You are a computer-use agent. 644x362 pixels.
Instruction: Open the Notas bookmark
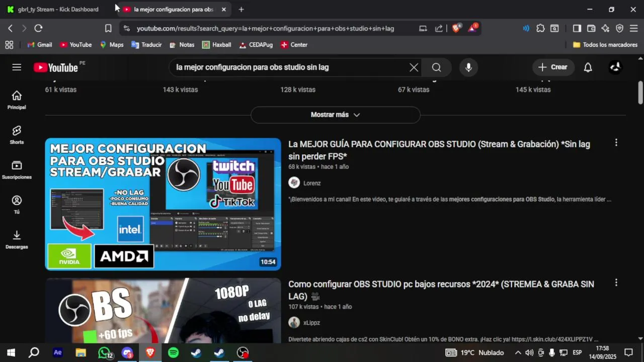182,45
